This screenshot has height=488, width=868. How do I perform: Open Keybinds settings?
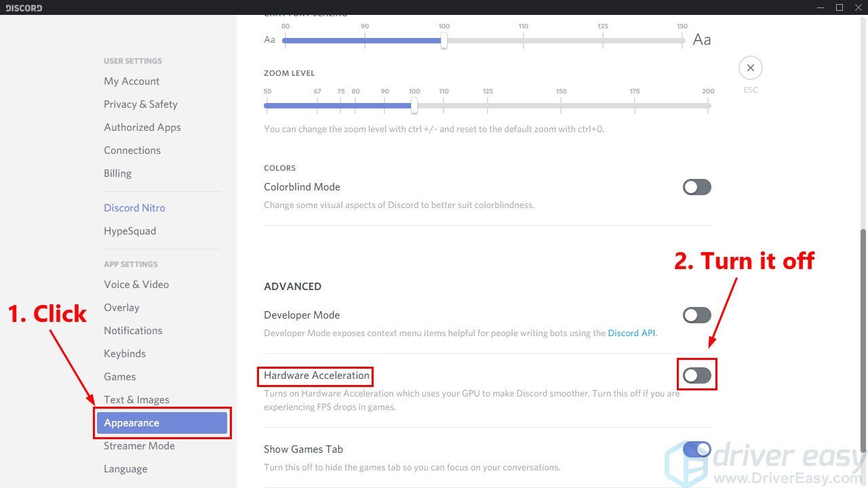click(x=125, y=354)
